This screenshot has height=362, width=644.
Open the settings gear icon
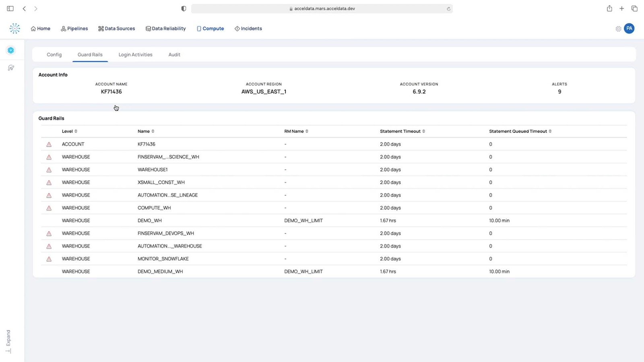[x=618, y=29]
